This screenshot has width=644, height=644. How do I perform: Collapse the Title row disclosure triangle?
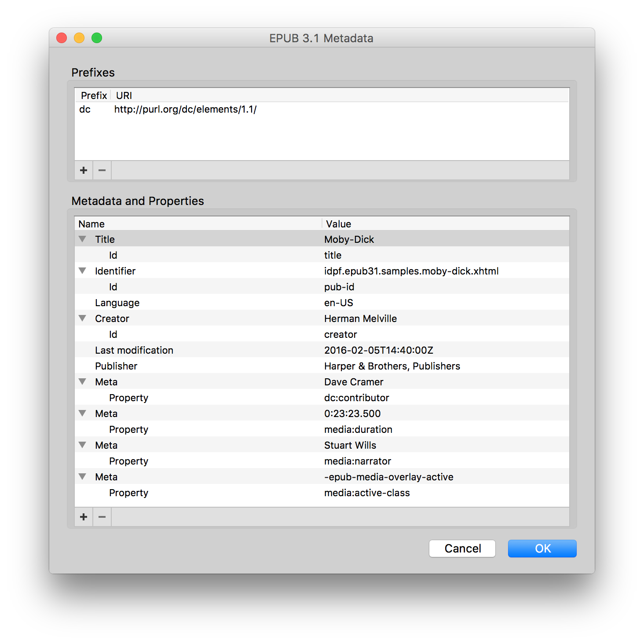tap(82, 239)
